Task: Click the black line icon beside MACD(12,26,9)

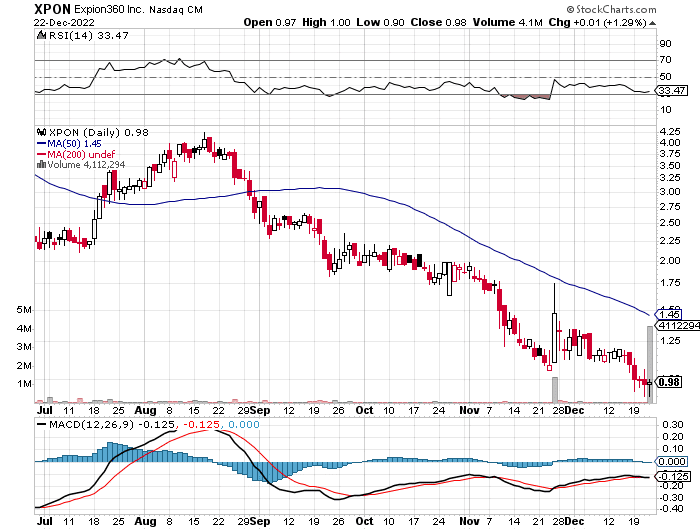Action: pyautogui.click(x=42, y=424)
